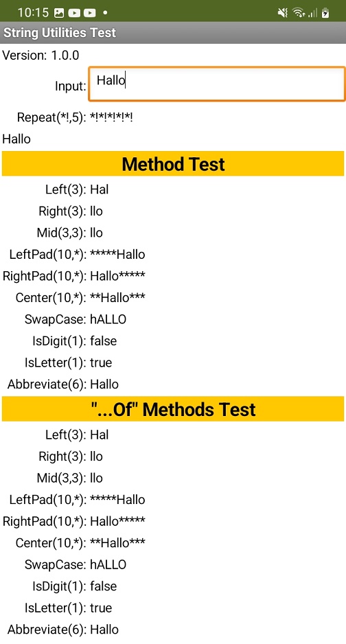Tap the gallery image notification icon

coord(59,13)
